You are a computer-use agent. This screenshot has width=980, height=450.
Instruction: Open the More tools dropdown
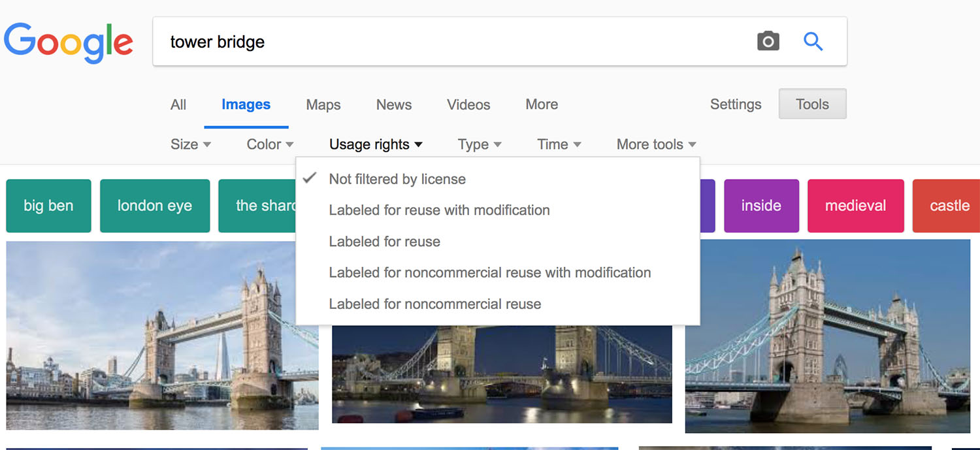pos(657,144)
